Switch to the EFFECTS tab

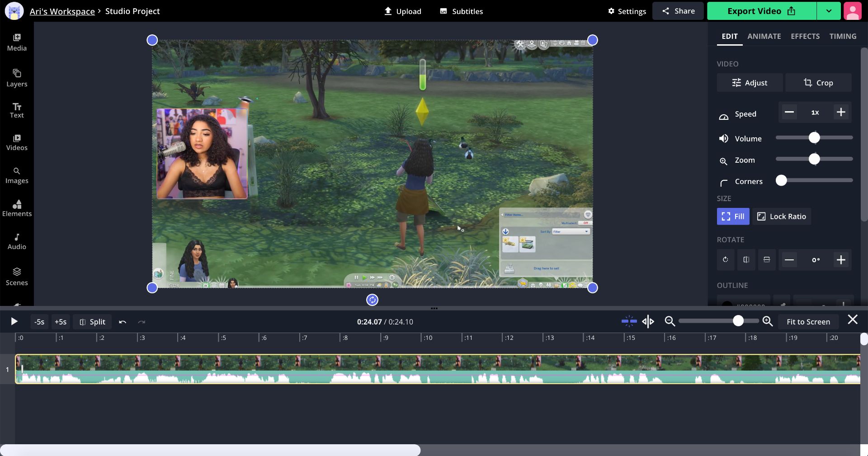coord(805,36)
